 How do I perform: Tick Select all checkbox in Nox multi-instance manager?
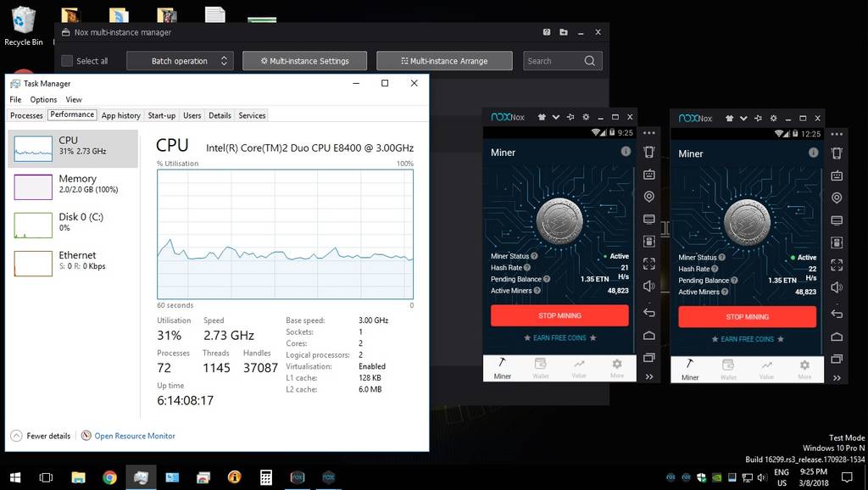(x=67, y=61)
